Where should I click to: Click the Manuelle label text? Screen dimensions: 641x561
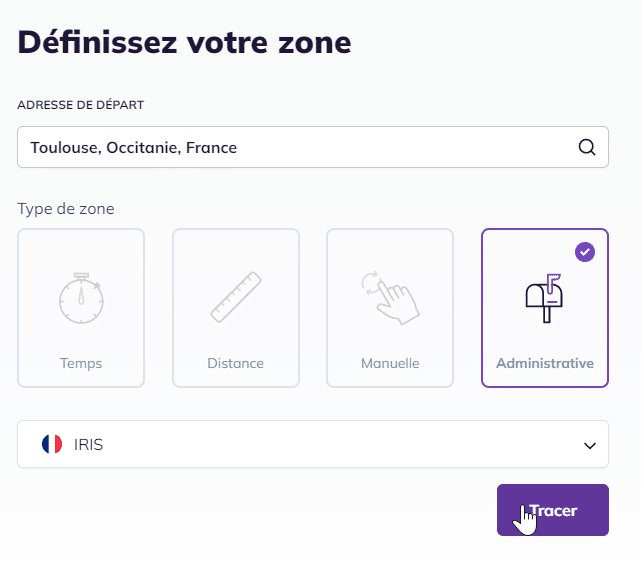click(x=390, y=363)
